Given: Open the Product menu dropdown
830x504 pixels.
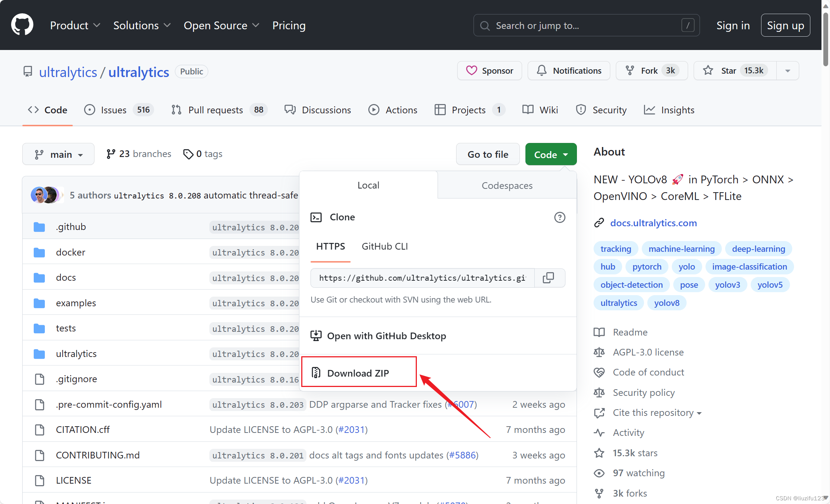Looking at the screenshot, I should coord(75,26).
